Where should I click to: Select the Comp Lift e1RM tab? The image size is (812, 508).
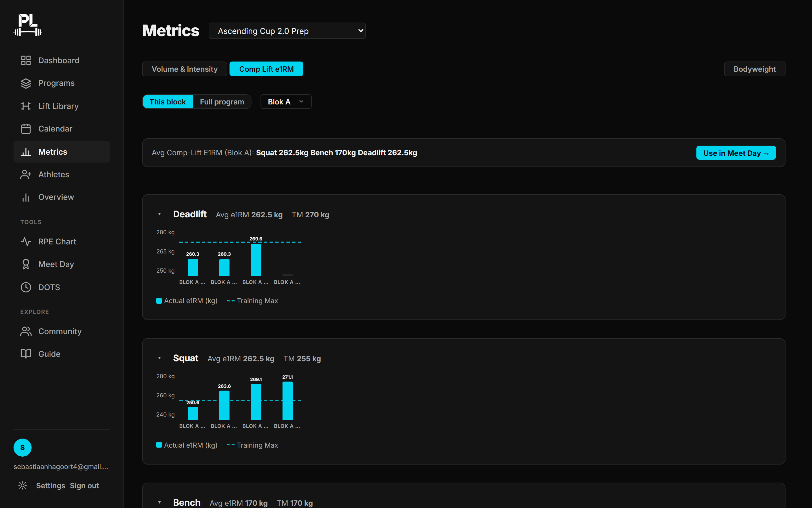[x=266, y=69]
